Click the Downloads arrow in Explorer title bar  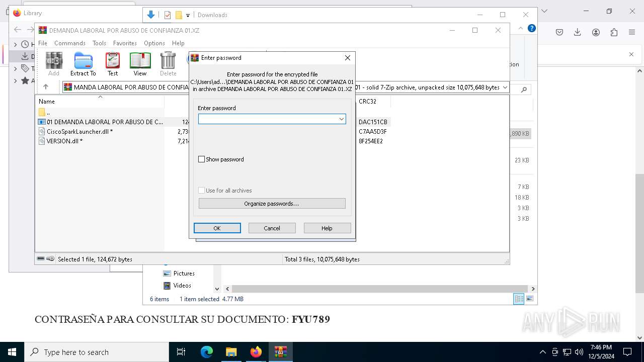[150, 15]
